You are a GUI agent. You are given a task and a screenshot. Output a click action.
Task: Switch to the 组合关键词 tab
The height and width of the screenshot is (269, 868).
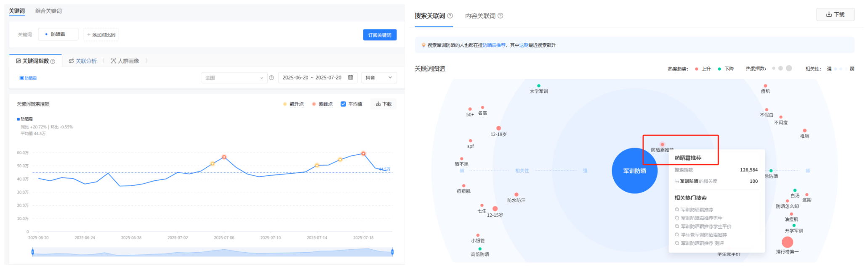click(48, 11)
